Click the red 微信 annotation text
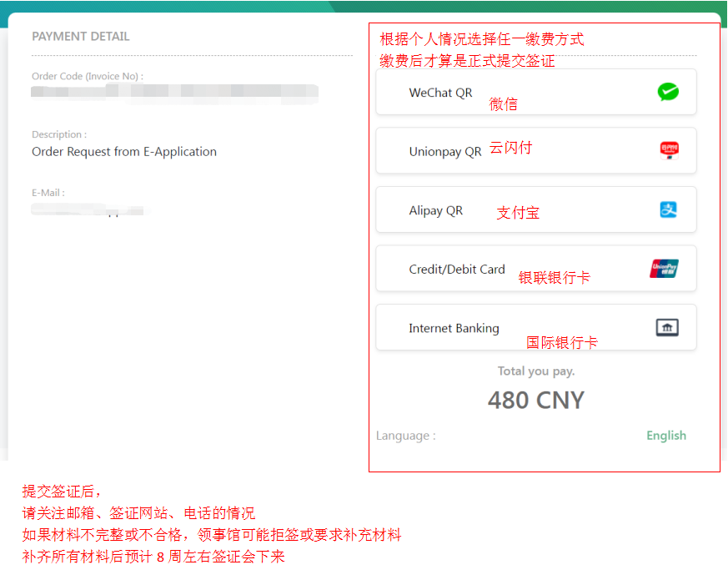 (503, 104)
